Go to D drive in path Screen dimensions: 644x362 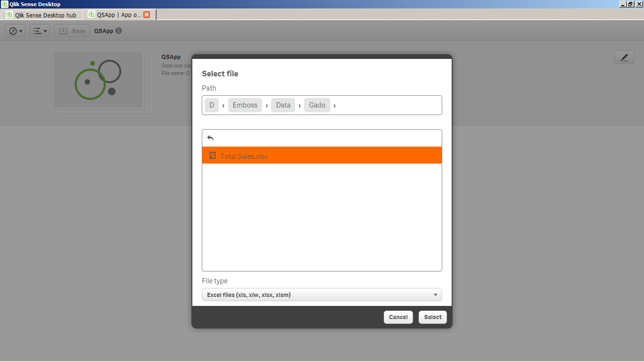(x=212, y=105)
